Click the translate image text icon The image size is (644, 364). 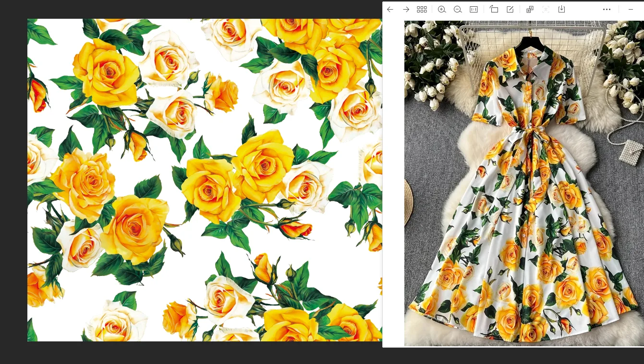(530, 10)
